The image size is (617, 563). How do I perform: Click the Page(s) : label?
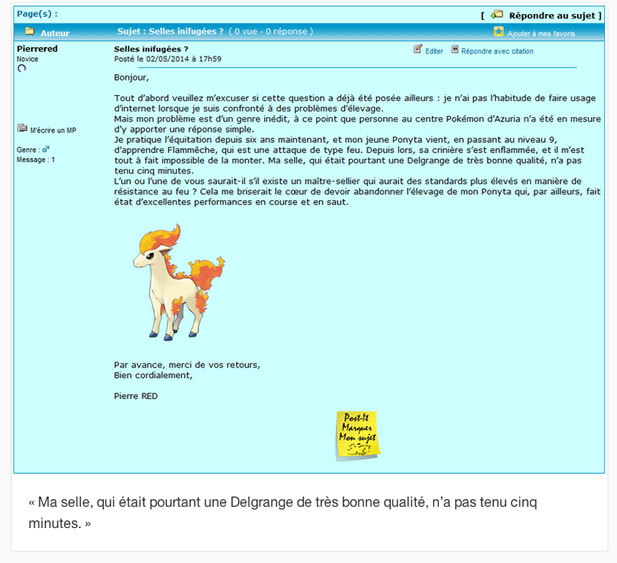(x=37, y=14)
